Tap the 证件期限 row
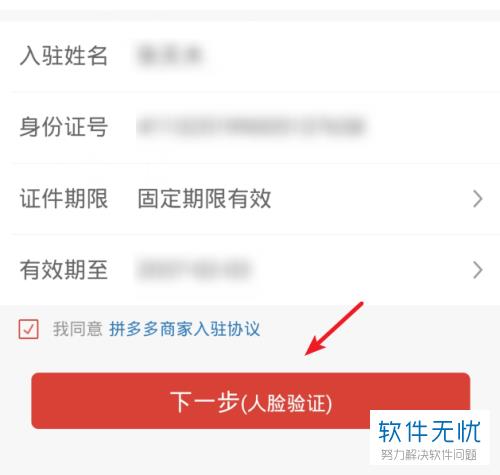Viewport: 500px width, 475px height. [250, 199]
